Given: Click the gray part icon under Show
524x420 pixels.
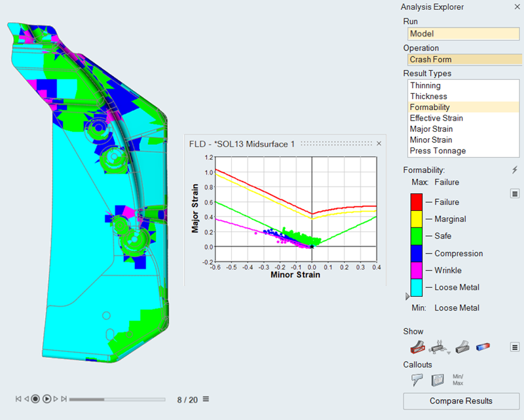Looking at the screenshot, I should tap(461, 347).
